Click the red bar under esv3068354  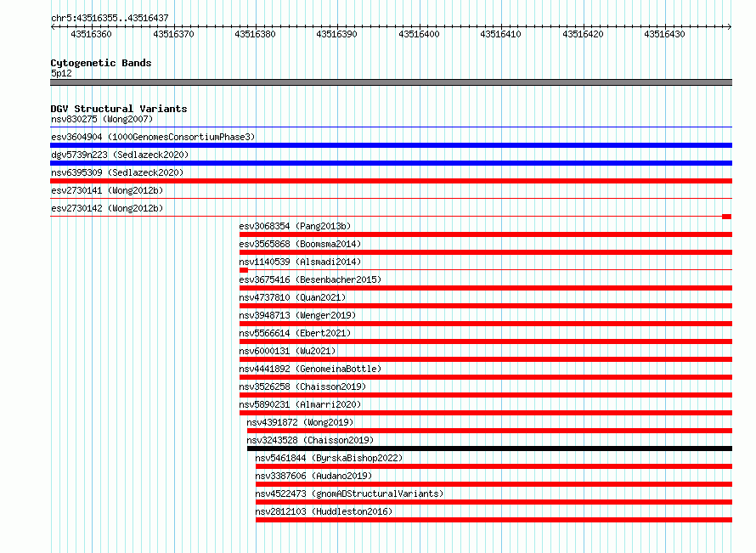pos(486,234)
